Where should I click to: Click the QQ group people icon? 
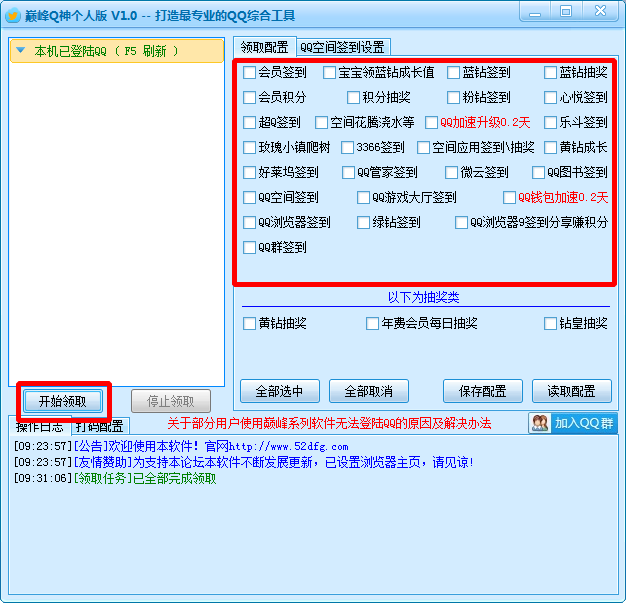coord(540,423)
